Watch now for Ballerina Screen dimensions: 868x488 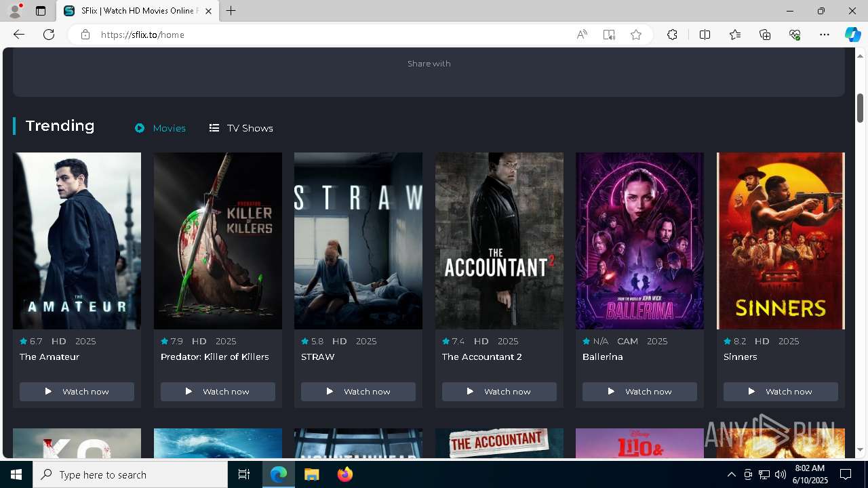[639, 392]
